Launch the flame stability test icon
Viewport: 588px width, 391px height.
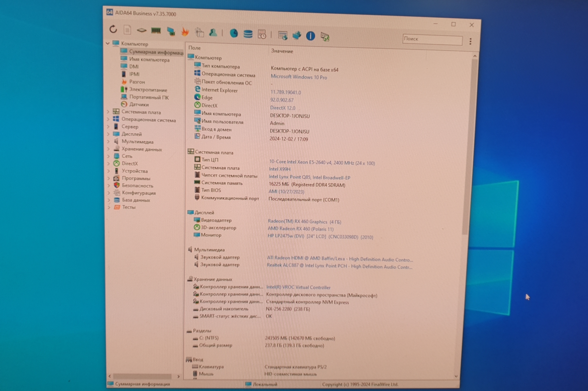tap(185, 32)
